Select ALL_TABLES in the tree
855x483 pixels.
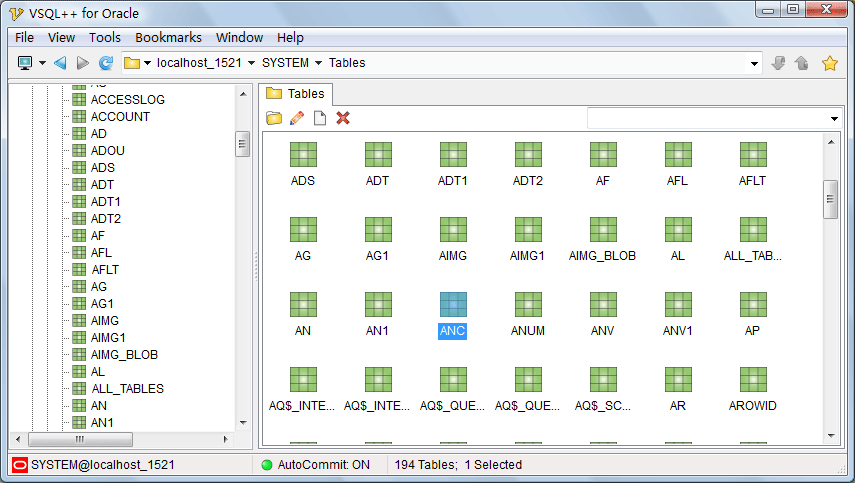point(127,389)
